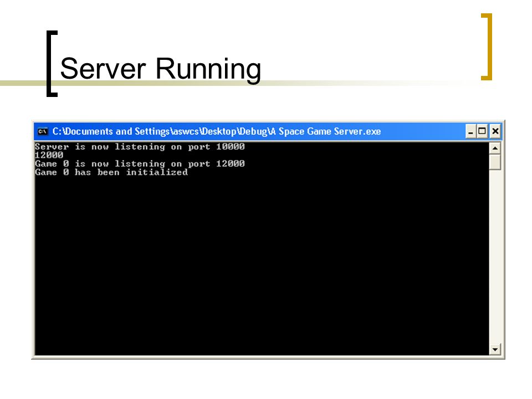Click 'Server is now listening on port 10000' line

pos(140,146)
